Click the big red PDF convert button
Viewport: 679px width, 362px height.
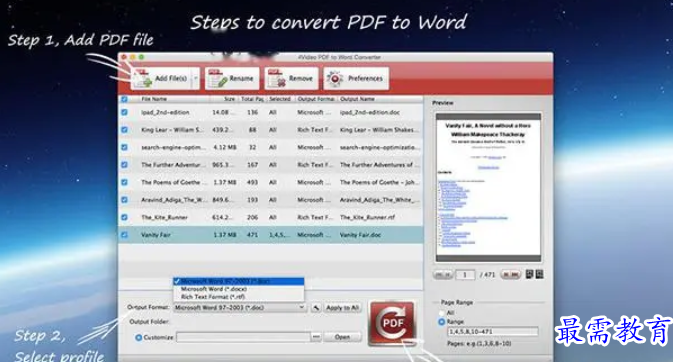(392, 323)
